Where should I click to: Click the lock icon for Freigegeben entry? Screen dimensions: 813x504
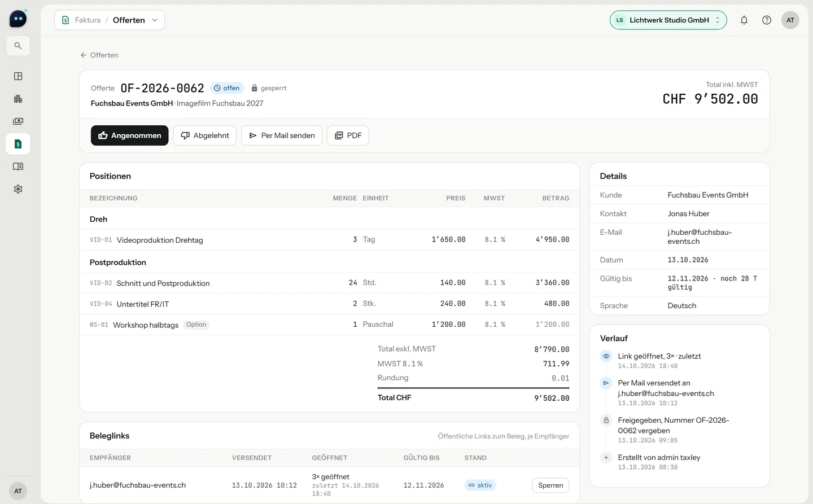pos(606,420)
